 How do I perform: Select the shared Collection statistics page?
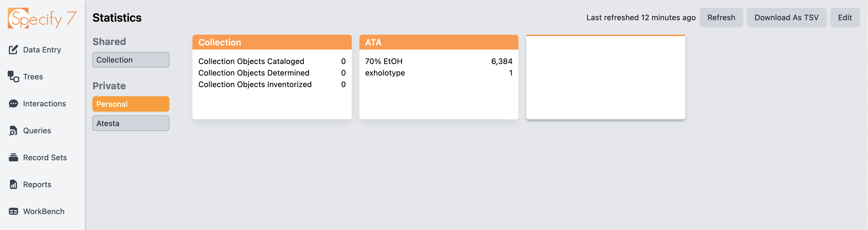pyautogui.click(x=131, y=60)
